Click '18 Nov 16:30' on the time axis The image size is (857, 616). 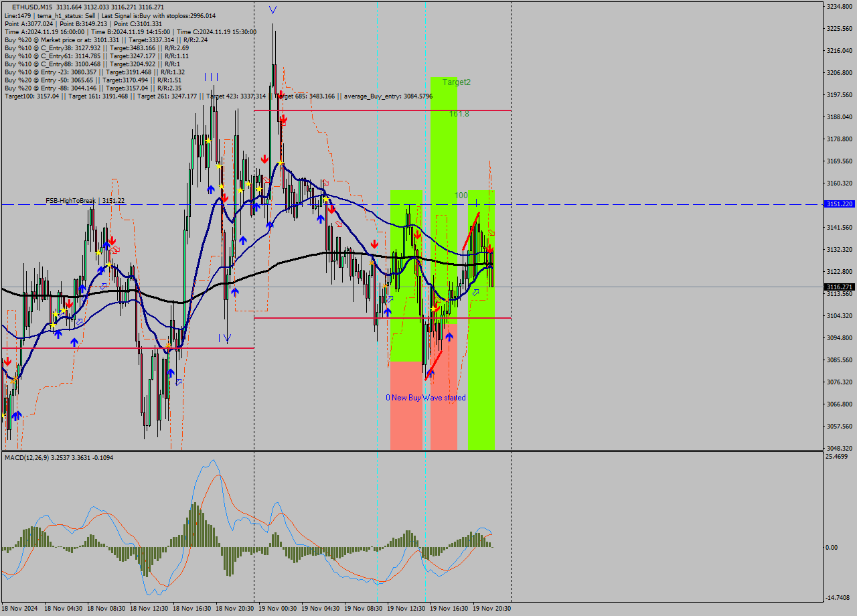(x=192, y=609)
